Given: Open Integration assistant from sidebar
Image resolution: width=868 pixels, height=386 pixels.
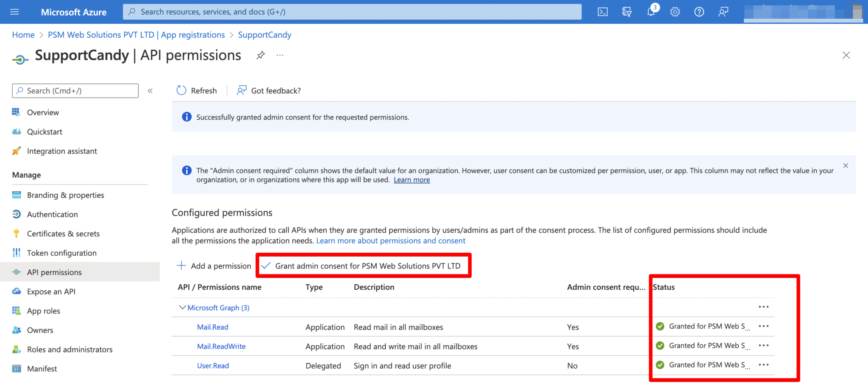Looking at the screenshot, I should pos(62,151).
